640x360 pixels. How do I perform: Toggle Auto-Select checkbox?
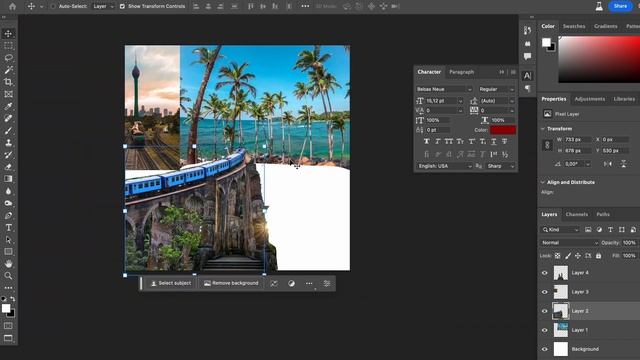click(x=53, y=6)
